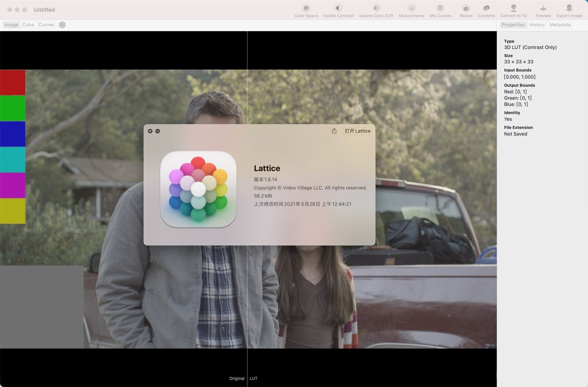Select the yellow swatch in color chart
The image size is (588, 387).
[x=13, y=211]
